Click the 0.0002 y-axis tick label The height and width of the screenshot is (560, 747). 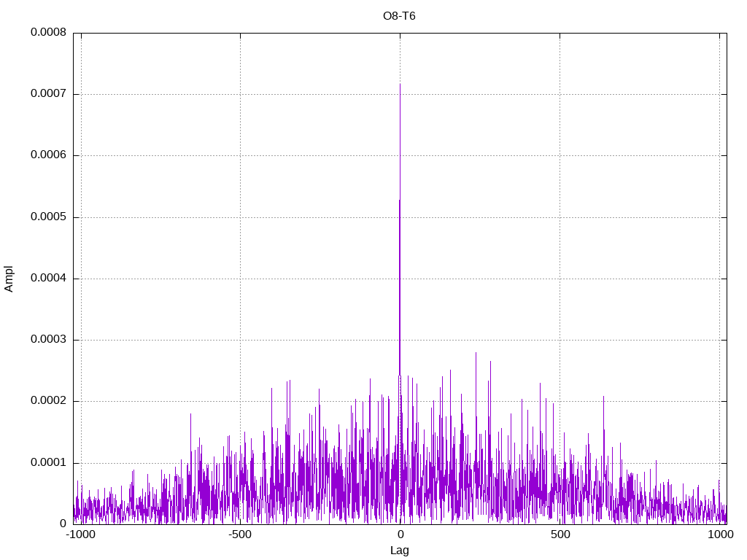49,401
